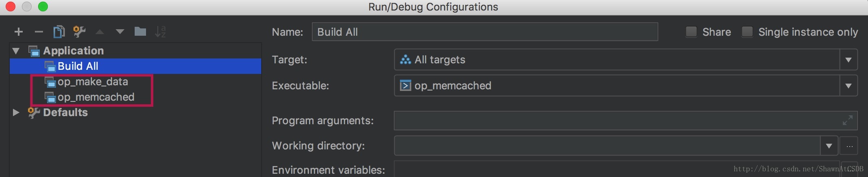Open the edit defaults wrench icon

point(79,32)
